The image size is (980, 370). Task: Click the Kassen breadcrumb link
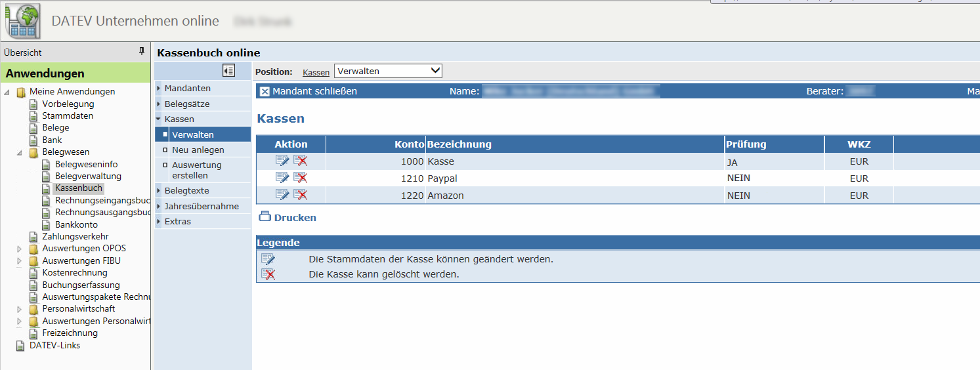pos(316,72)
